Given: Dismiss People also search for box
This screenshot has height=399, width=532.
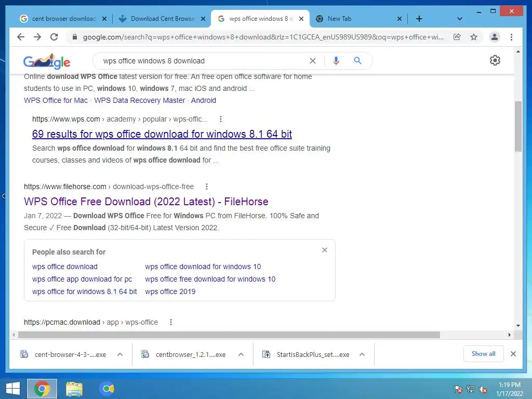Looking at the screenshot, I should pyautogui.click(x=324, y=250).
